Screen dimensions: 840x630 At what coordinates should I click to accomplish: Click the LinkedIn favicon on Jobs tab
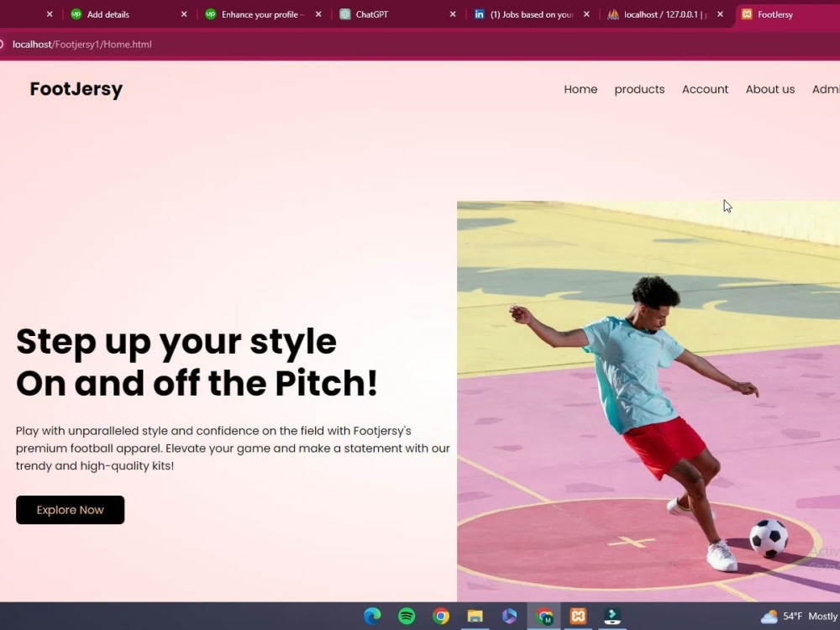[479, 14]
